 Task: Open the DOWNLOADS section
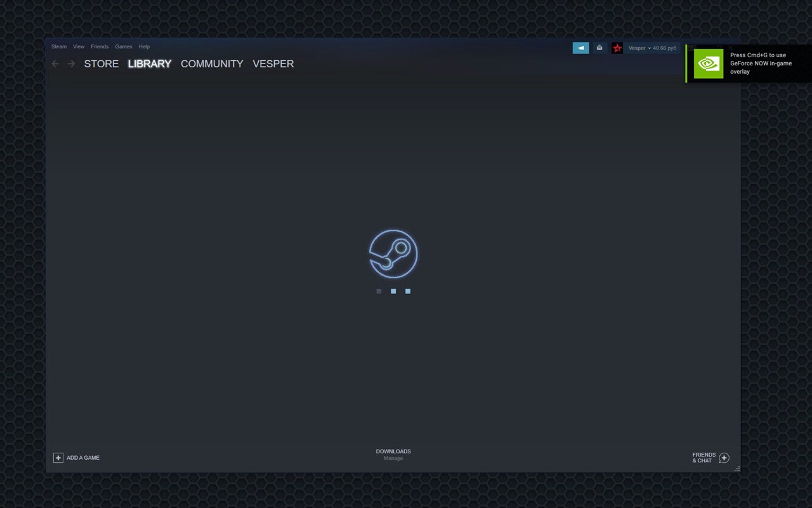pos(393,451)
